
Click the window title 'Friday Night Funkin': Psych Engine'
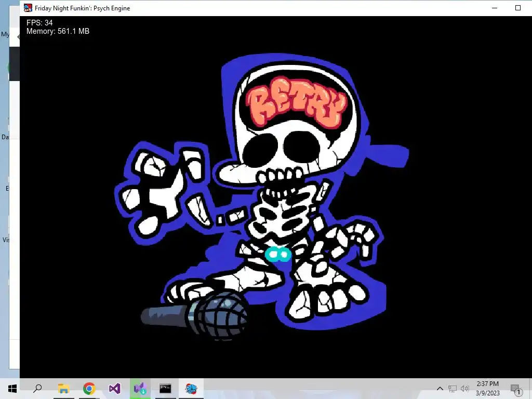pos(83,8)
